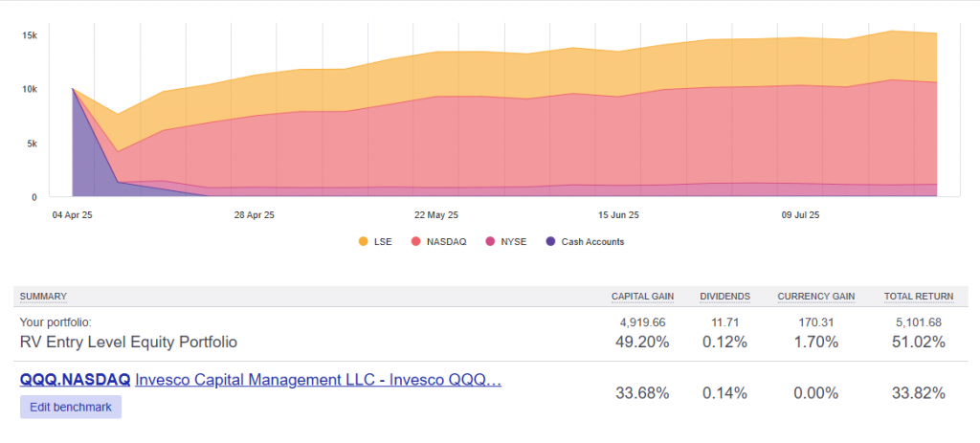Screen dimensions: 980x443
Task: Click the DIVIDENDS column header
Action: pyautogui.click(x=724, y=297)
